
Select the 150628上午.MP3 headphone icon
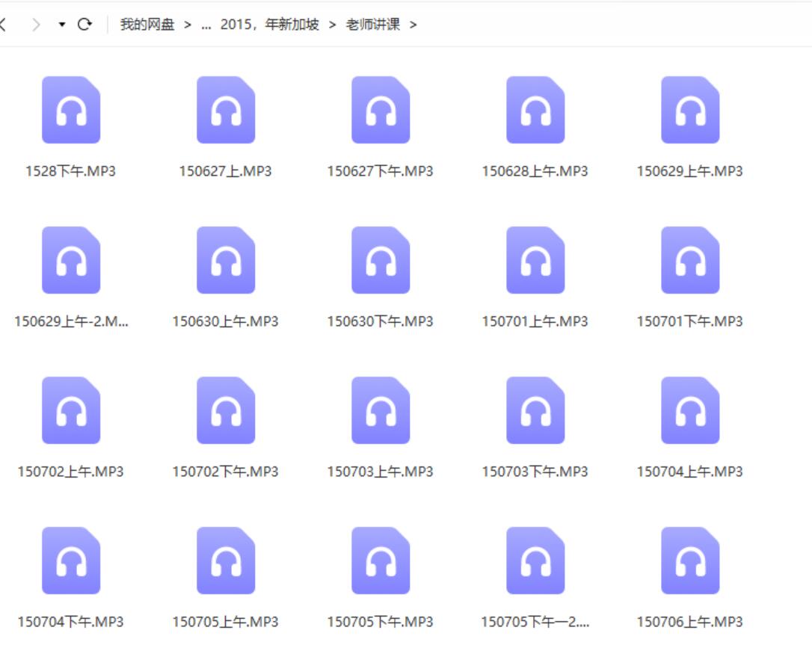[x=535, y=110]
